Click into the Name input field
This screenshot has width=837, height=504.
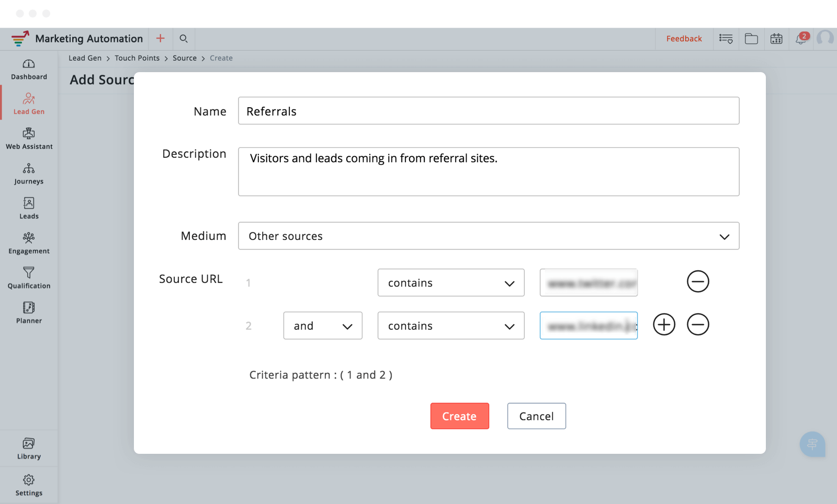click(x=488, y=111)
